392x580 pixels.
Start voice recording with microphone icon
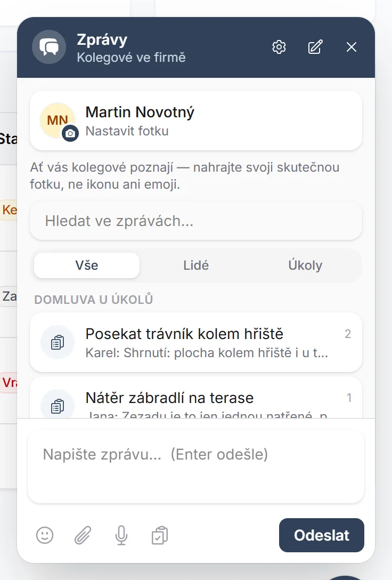pos(121,535)
